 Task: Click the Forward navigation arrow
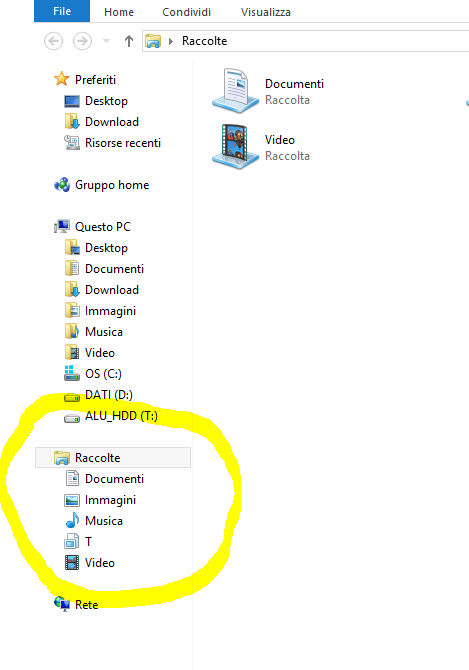(x=82, y=41)
